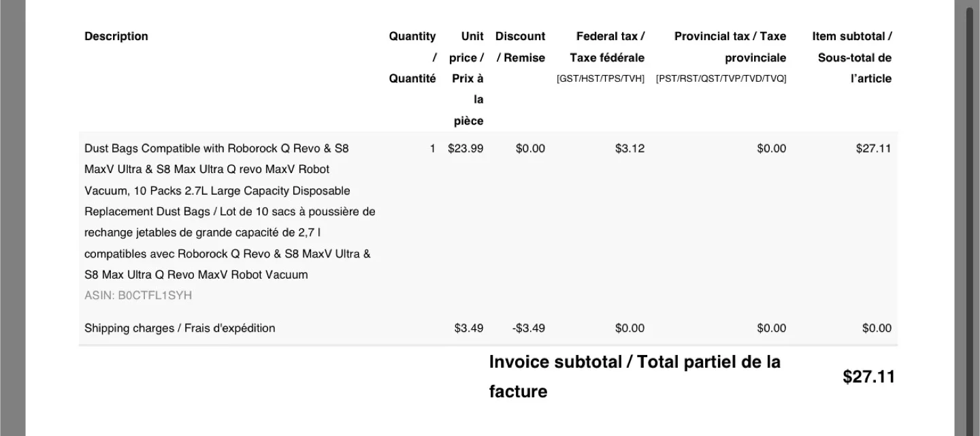Image resolution: width=980 pixels, height=436 pixels.
Task: Click the Dust Bags product description text
Action: tap(230, 211)
